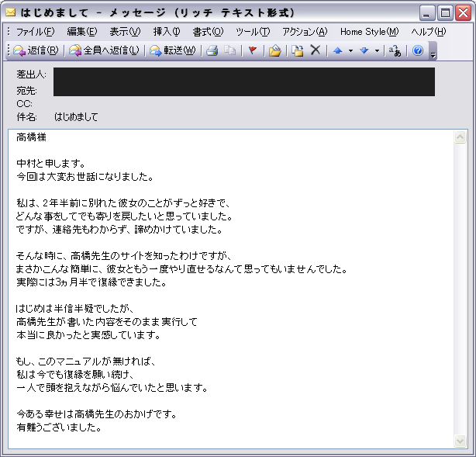Screen dimensions: 476x457
Task: Go to next item with the blue down arrow
Action: (x=364, y=50)
